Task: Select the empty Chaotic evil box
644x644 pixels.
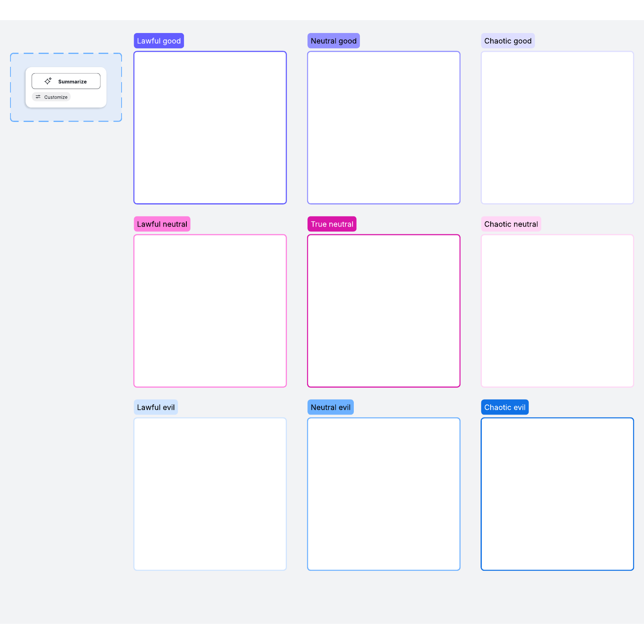Action: pyautogui.click(x=557, y=494)
